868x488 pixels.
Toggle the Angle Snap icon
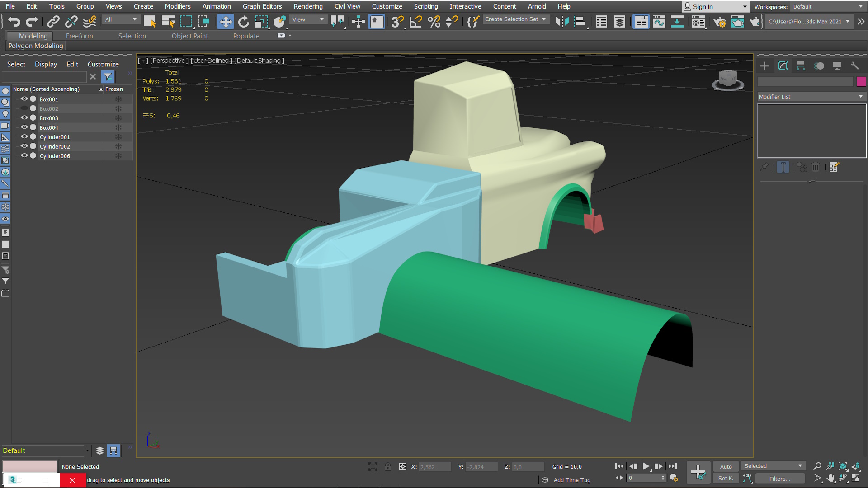[x=415, y=21]
